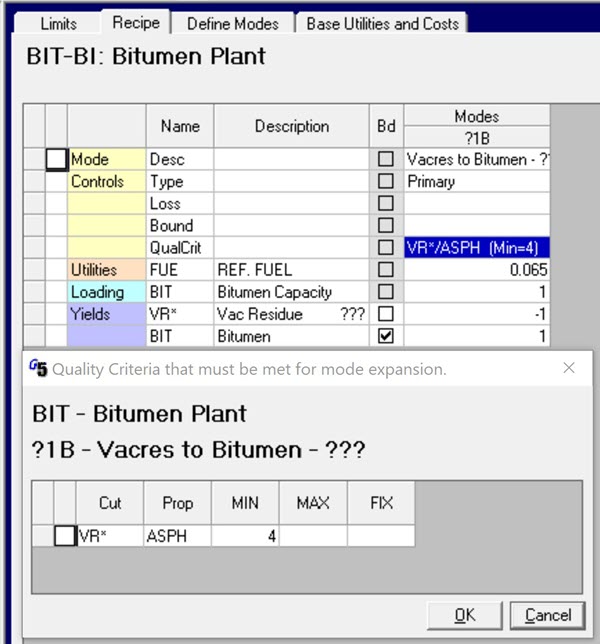Select the Base Utilities and Costs tab

[383, 23]
